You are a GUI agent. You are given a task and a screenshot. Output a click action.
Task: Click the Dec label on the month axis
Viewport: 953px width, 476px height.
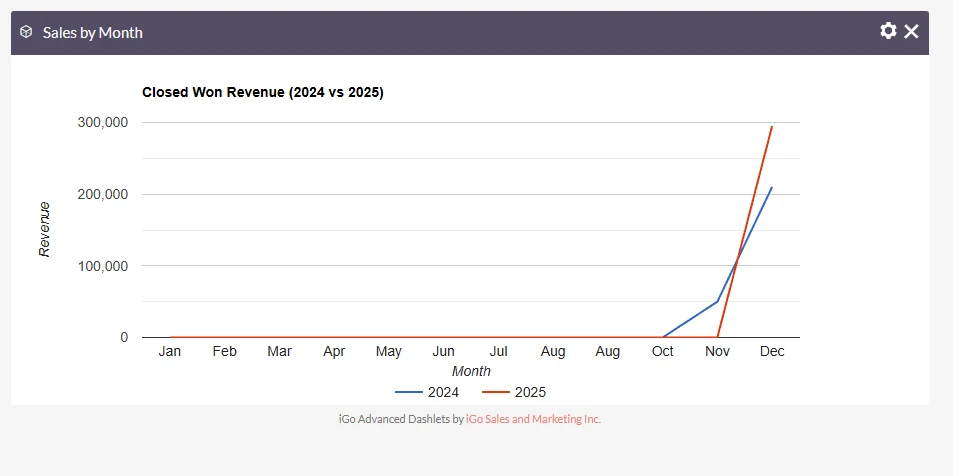(x=771, y=352)
